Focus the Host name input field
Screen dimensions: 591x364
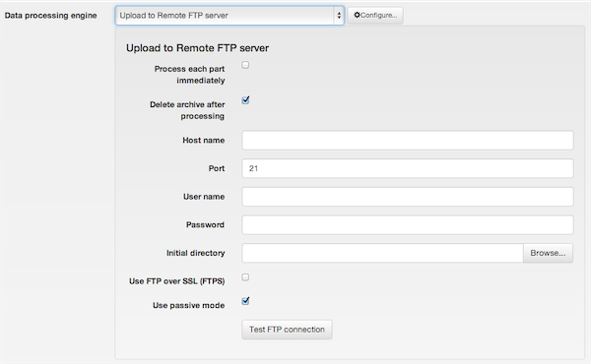(x=408, y=141)
